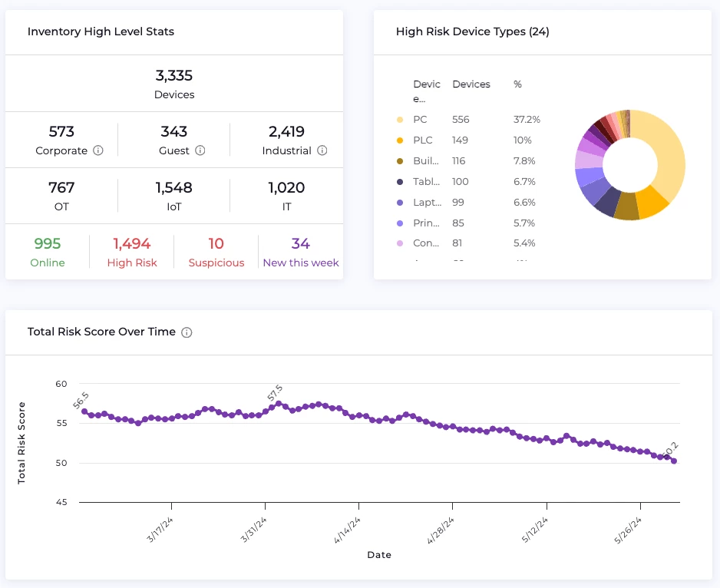Viewport: 720px width, 588px height.
Task: Click the Devices column header
Action: click(471, 84)
